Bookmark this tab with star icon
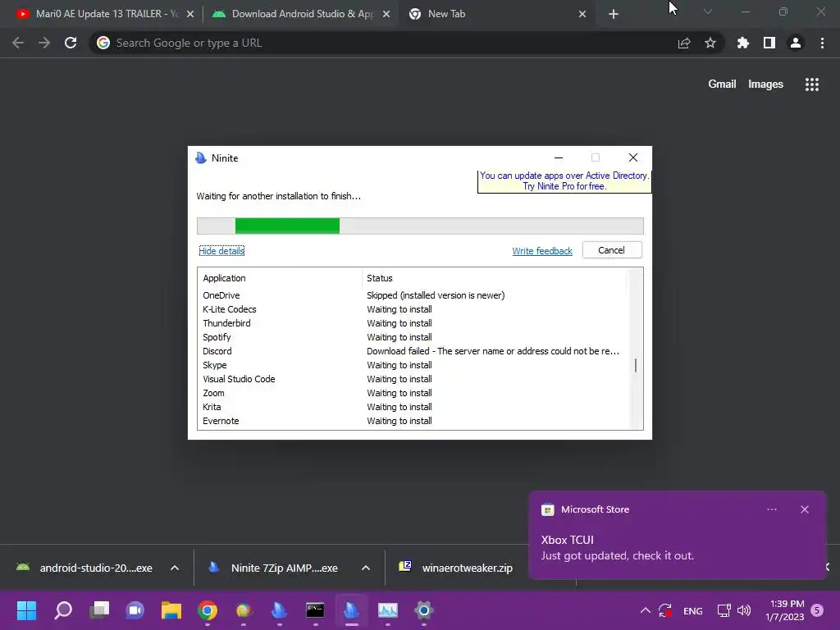Image resolution: width=840 pixels, height=630 pixels. pos(710,43)
